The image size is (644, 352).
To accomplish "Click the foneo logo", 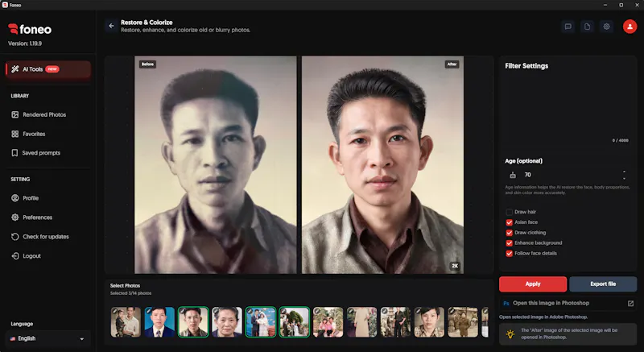I will coord(30,29).
